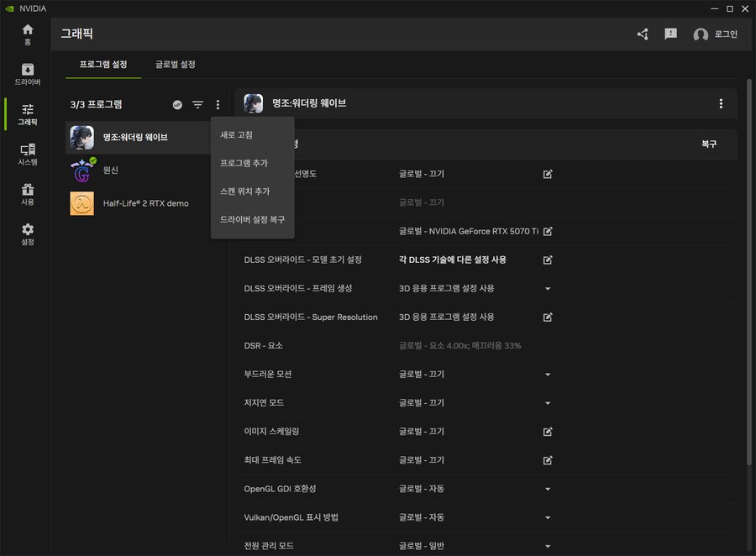
Task: Edit the NVIDIA GeForce RTX 5070 Ti setting
Action: (x=548, y=232)
